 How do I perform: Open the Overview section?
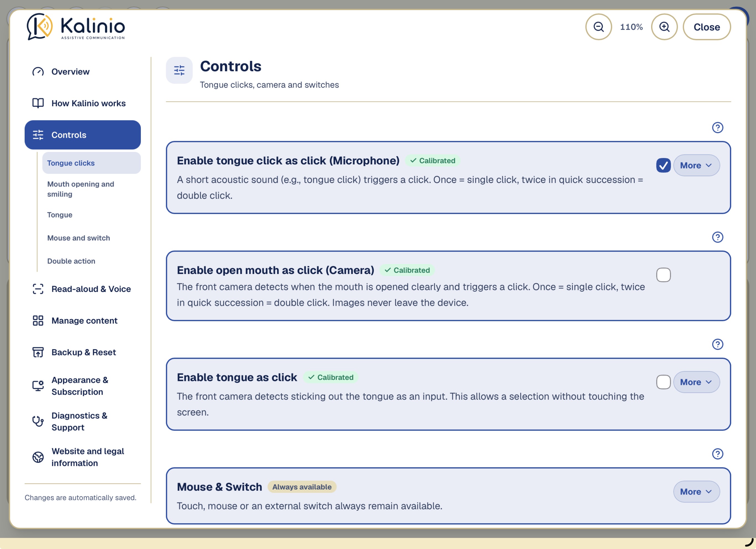point(83,72)
